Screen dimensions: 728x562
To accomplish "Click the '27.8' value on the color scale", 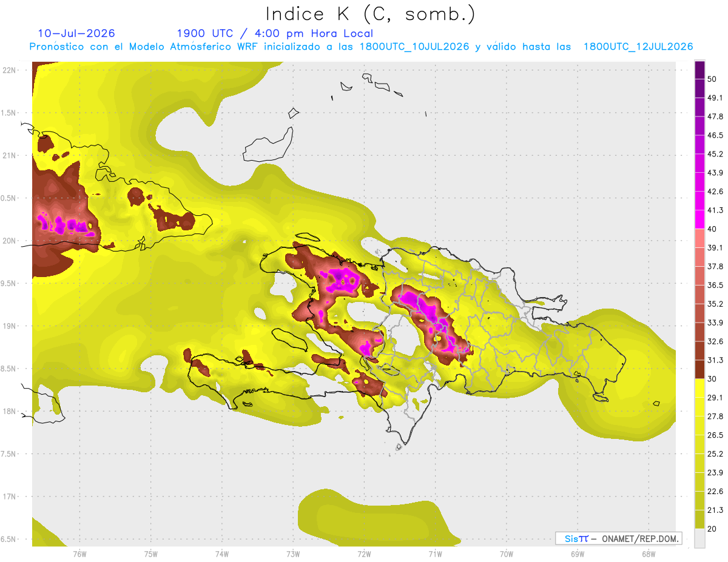I will pyautogui.click(x=715, y=416).
